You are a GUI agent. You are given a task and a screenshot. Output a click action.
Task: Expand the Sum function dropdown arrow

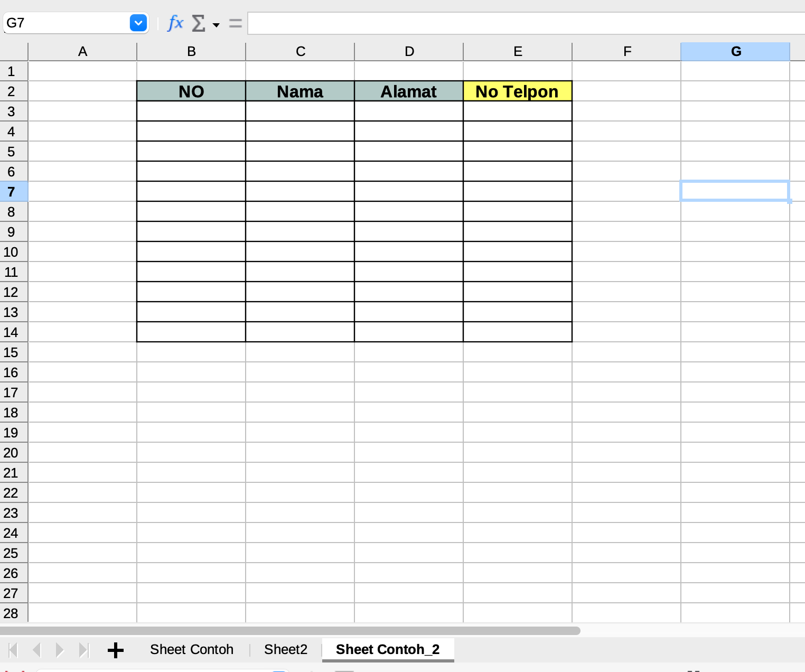[216, 25]
